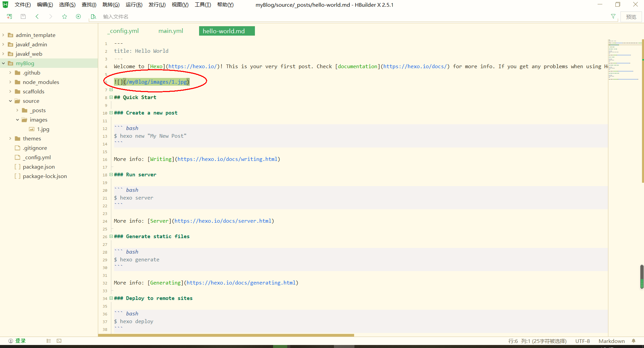
Task: Change Markdown language mode
Action: click(612, 341)
